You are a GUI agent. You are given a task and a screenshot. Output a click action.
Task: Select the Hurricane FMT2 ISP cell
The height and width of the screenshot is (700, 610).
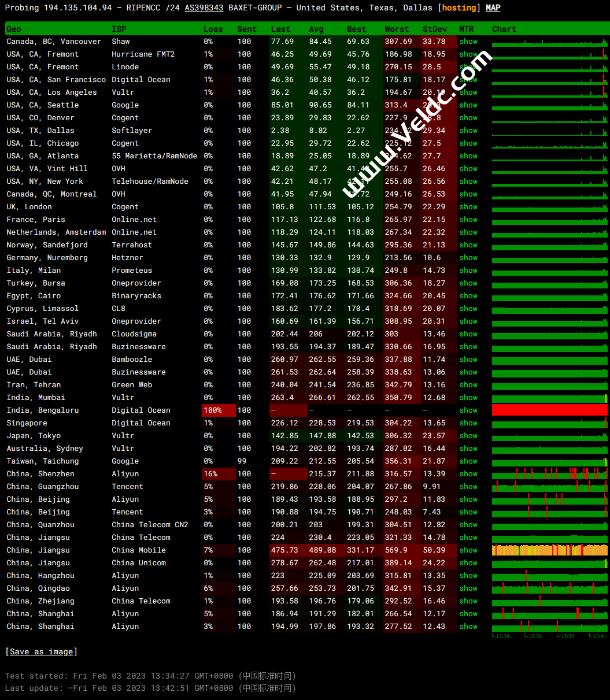click(x=143, y=54)
